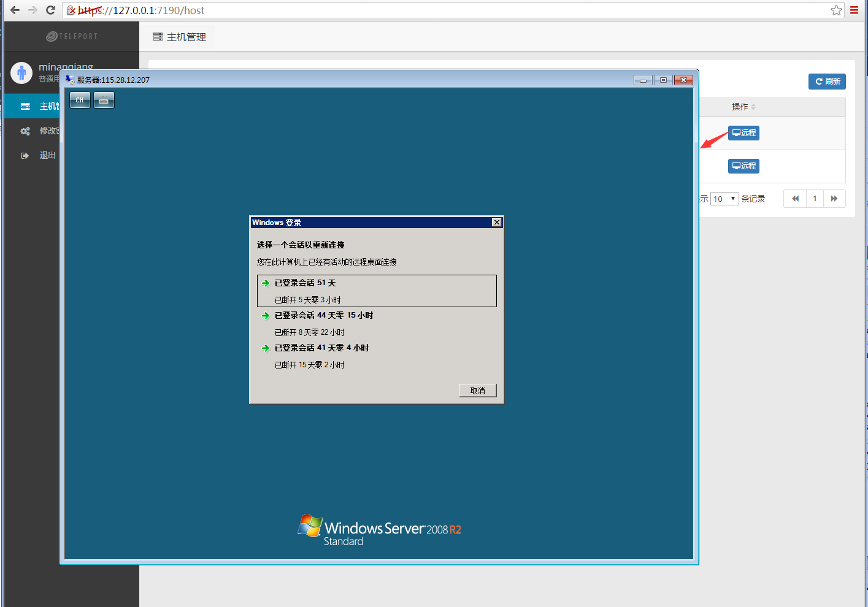Open the records-per-page dropdown showing 10
Image resolution: width=868 pixels, height=607 pixels.
click(724, 199)
